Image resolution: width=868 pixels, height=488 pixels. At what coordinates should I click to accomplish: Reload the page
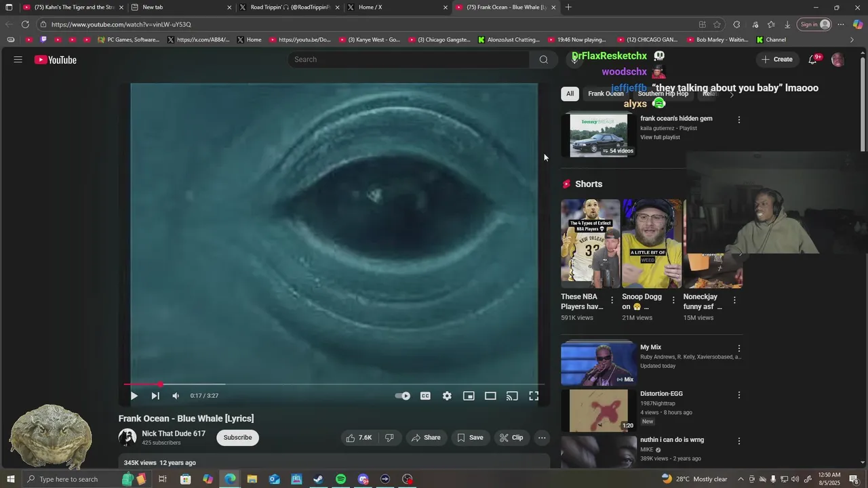pos(25,24)
